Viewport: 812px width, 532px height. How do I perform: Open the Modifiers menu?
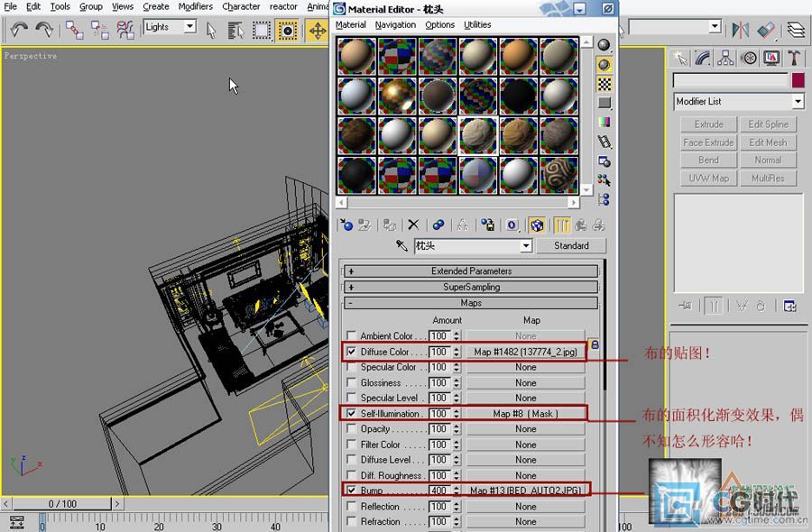coord(195,6)
